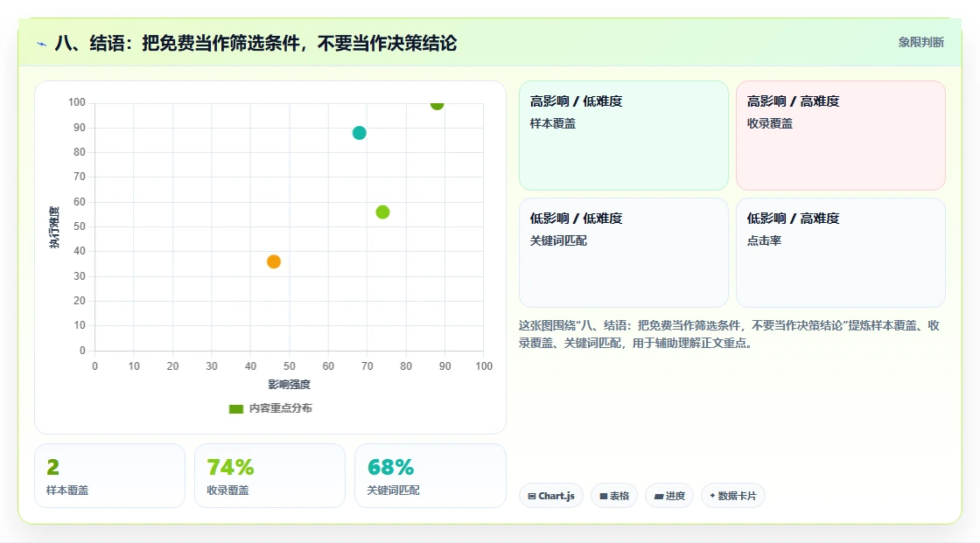The height and width of the screenshot is (543, 980).
Task: Toggle the 内容重点分布 legend swatch
Action: click(236, 408)
